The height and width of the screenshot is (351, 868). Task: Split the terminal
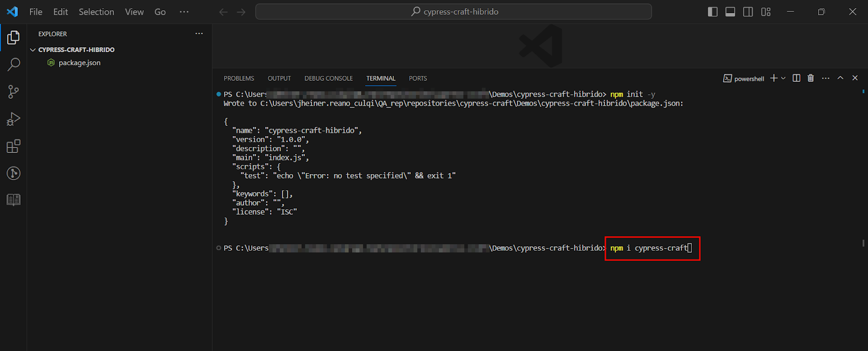(796, 78)
